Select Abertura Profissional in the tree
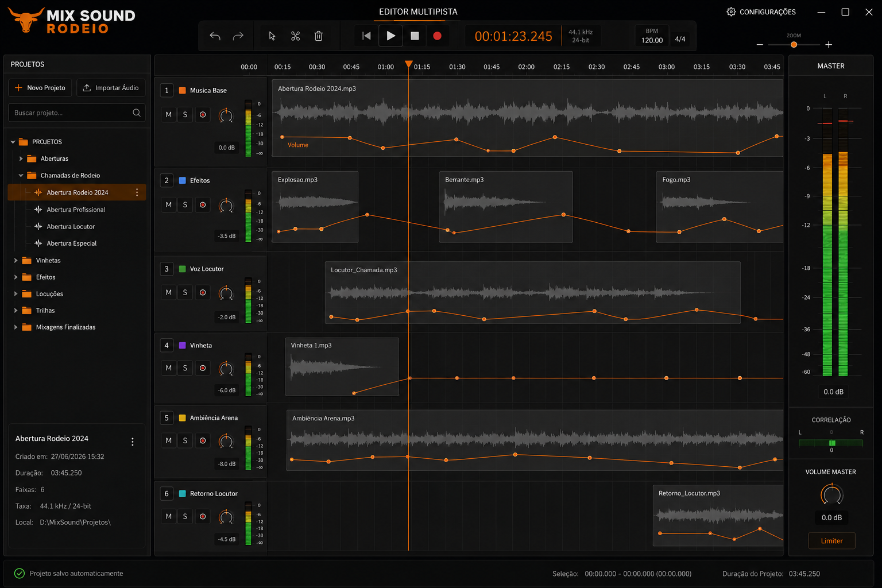Image resolution: width=882 pixels, height=588 pixels. click(76, 210)
